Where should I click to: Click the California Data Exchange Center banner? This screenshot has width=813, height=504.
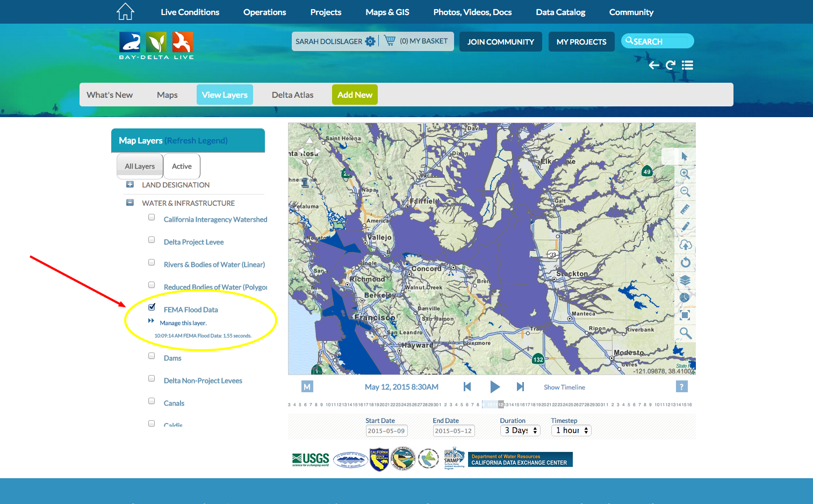(x=520, y=459)
